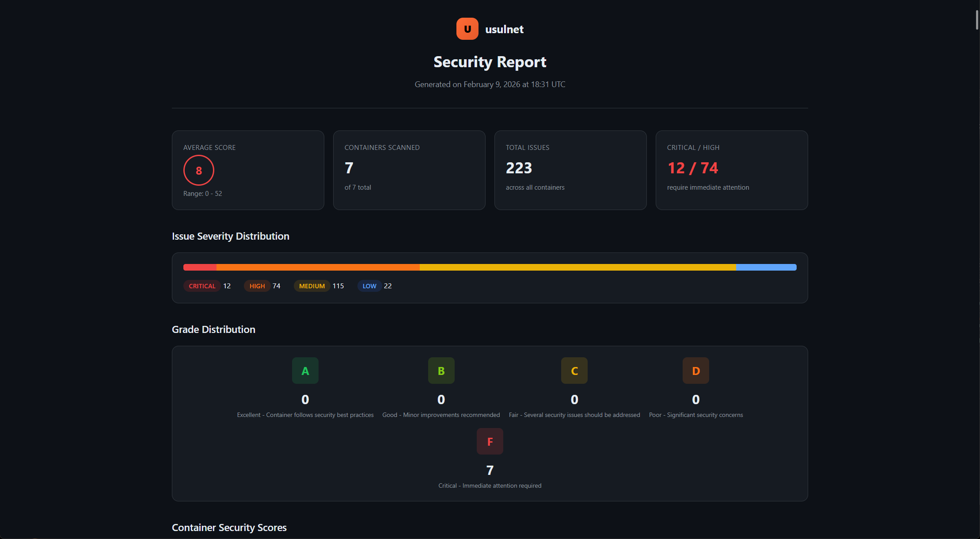This screenshot has height=539, width=980.
Task: Expand the Issue Severity Distribution section
Action: (230, 236)
